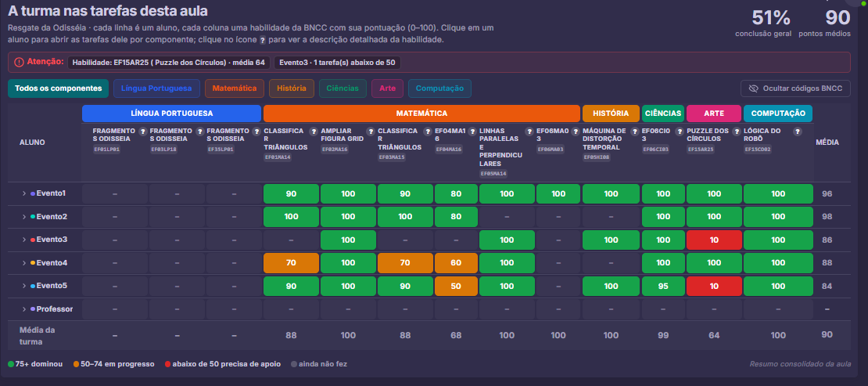The height and width of the screenshot is (386, 868).
Task: Open help icon for EF35LP01 Fragmentos Odisseia
Action: pos(256,132)
